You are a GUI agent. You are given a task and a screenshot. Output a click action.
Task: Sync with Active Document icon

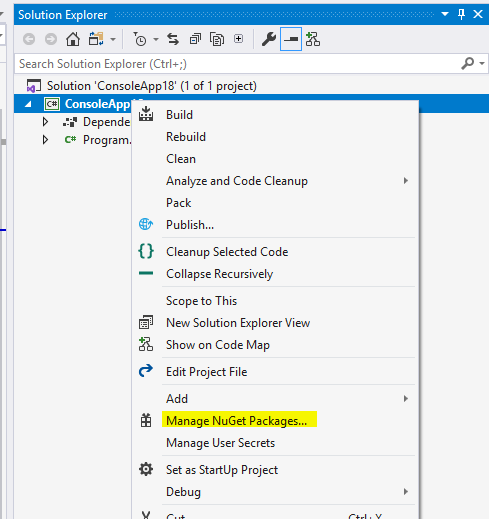click(173, 39)
